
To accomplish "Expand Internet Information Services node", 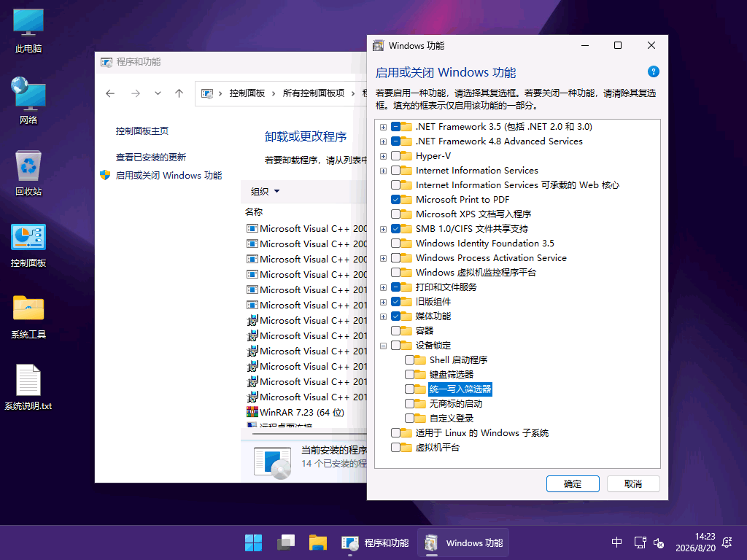I will click(383, 171).
